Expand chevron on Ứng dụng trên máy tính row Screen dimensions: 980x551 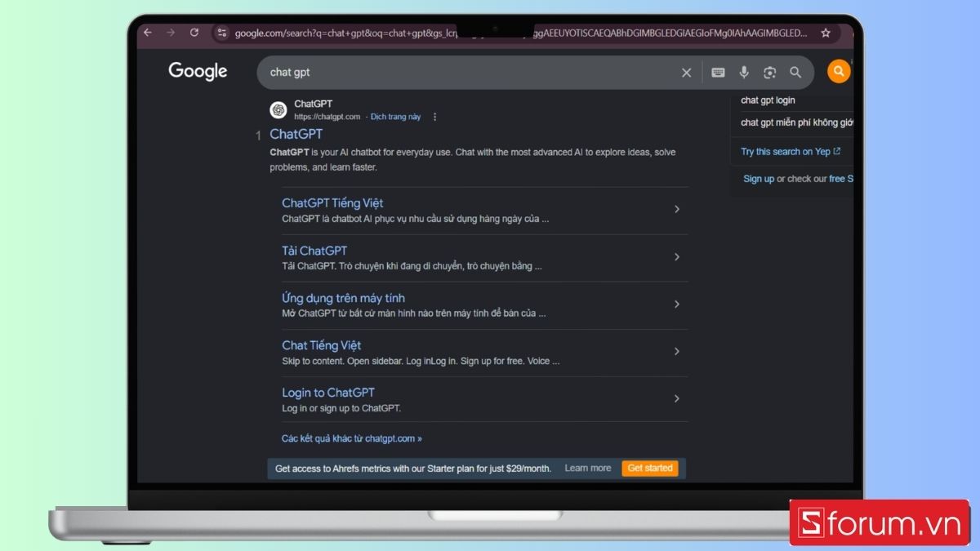tap(677, 304)
